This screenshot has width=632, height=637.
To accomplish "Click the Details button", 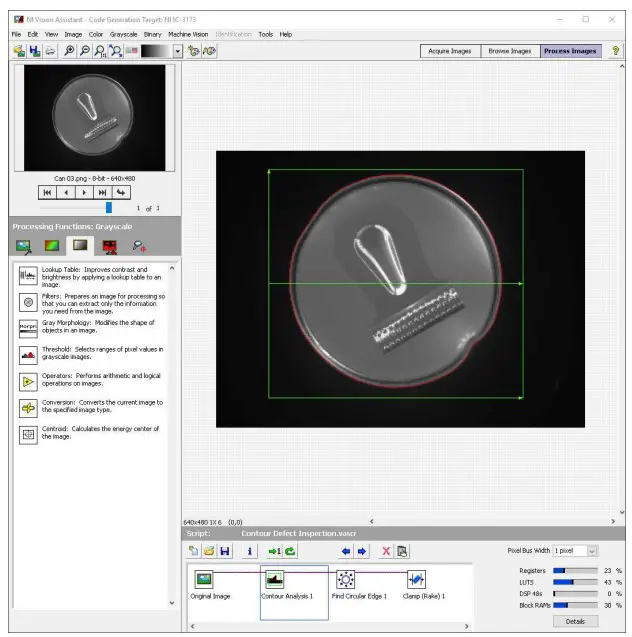I will point(575,621).
